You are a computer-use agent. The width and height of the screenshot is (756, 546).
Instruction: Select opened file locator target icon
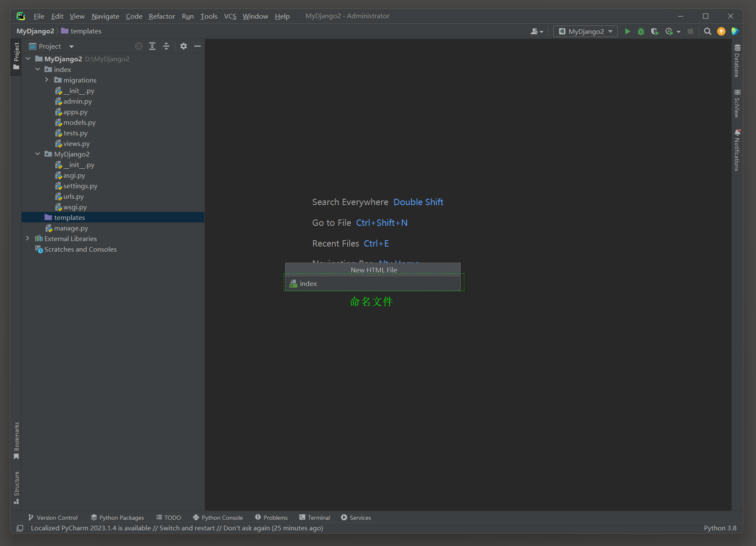tap(139, 46)
